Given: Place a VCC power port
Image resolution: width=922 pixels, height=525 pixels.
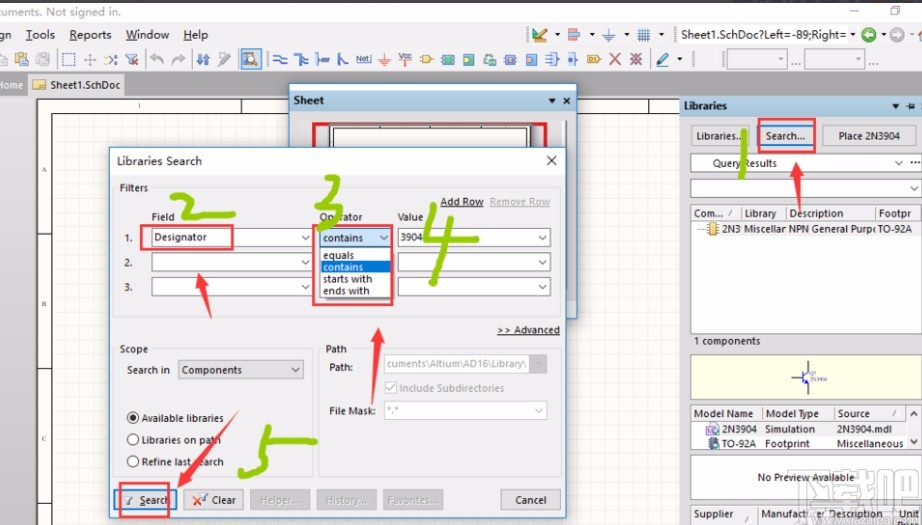Looking at the screenshot, I should tap(405, 59).
